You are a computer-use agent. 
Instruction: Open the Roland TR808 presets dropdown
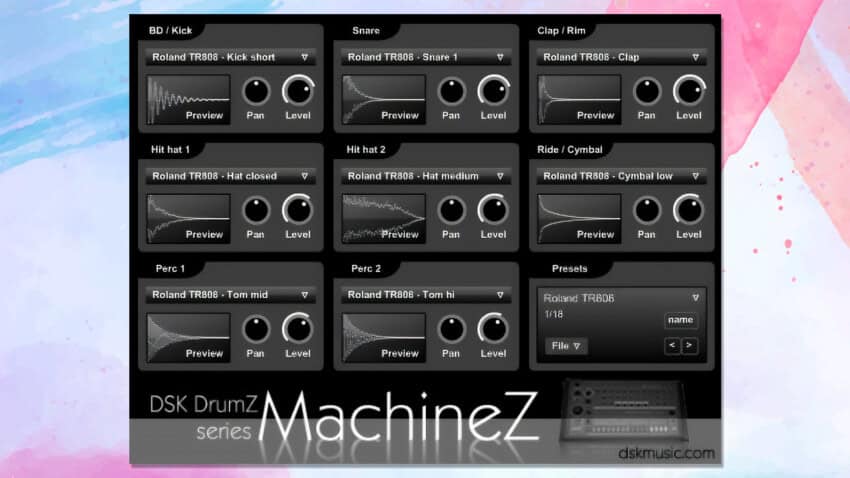[621, 298]
